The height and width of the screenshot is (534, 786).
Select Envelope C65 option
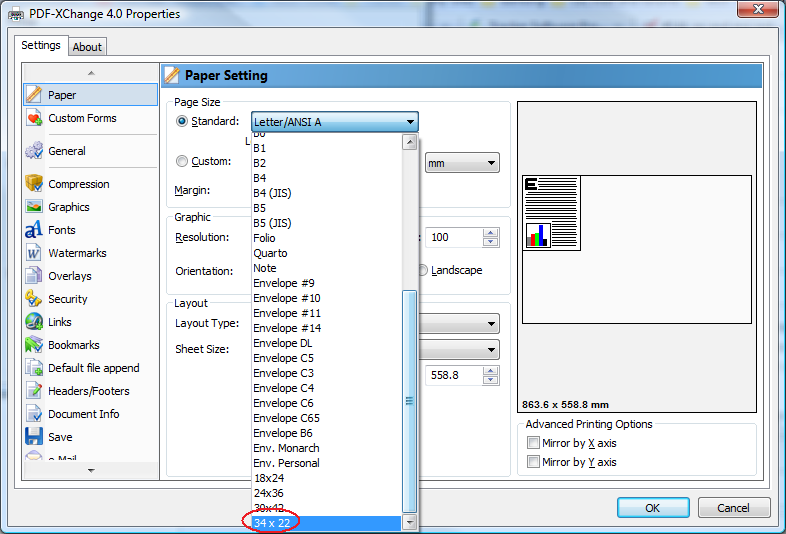(326, 418)
